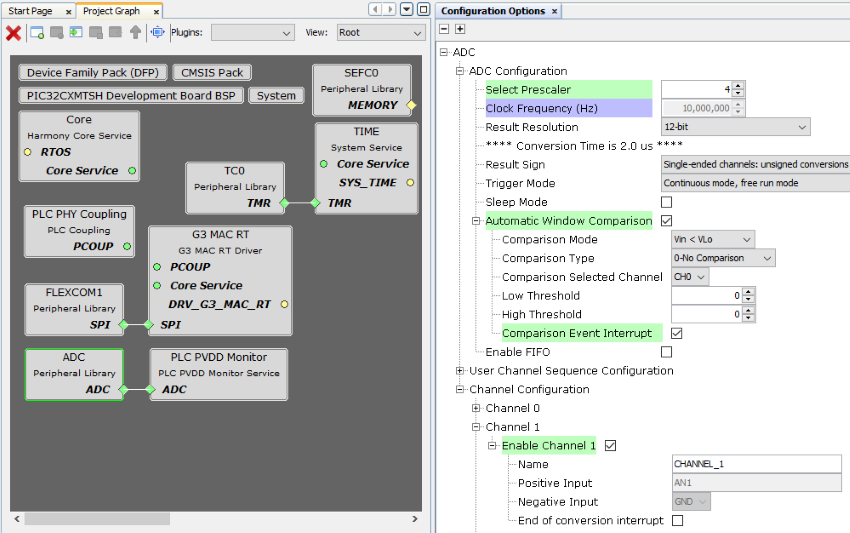850x533 pixels.
Task: Click the yellow DRV_G3_MAC_RT circle
Action: [284, 304]
